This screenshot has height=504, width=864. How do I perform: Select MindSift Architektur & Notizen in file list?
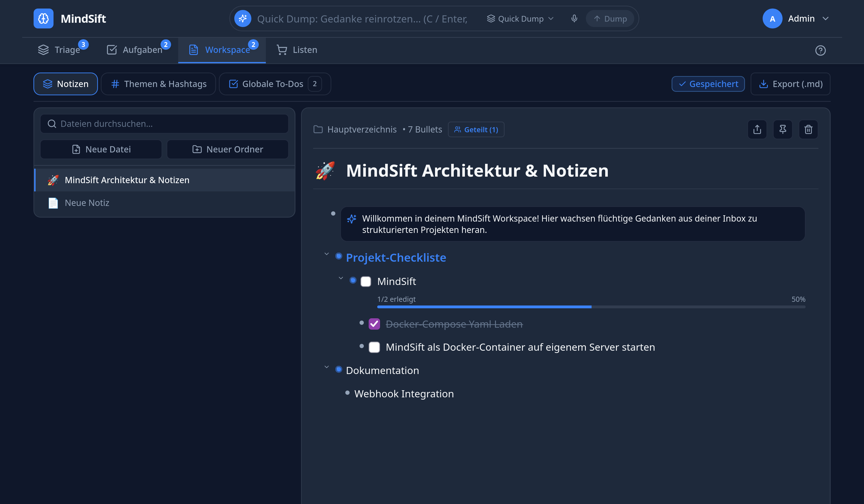click(x=165, y=180)
